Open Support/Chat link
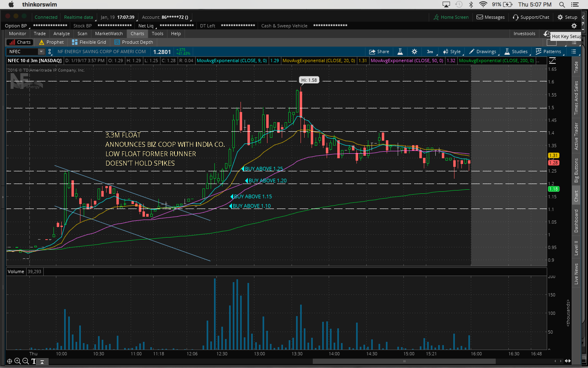Screen dimensions: 588x368 pos(531,17)
